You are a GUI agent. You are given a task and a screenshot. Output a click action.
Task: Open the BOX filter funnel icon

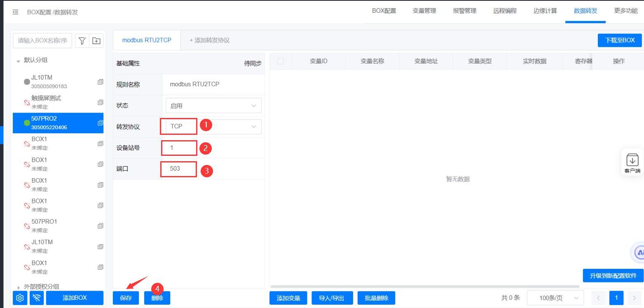(82, 40)
